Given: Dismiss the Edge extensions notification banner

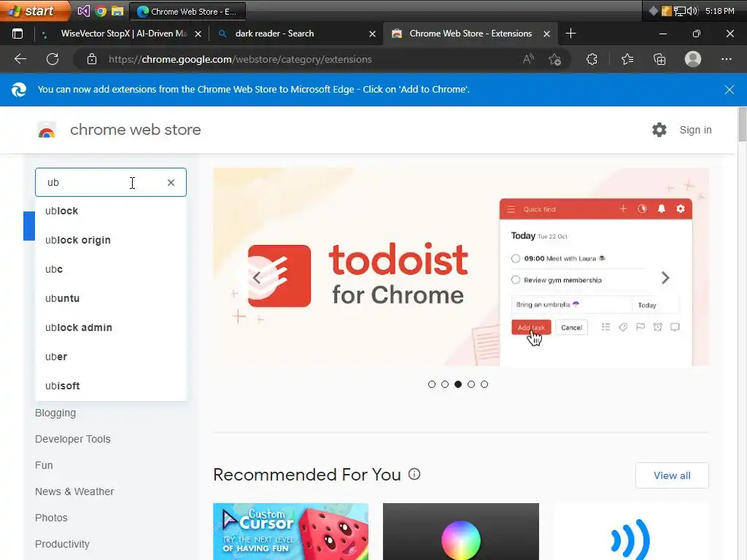Looking at the screenshot, I should pos(729,90).
